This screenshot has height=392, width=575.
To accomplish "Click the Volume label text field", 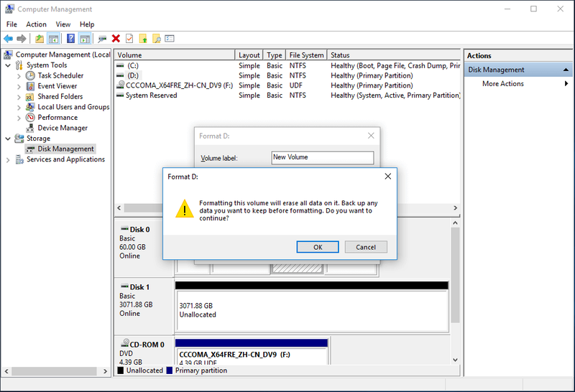I will (x=323, y=157).
